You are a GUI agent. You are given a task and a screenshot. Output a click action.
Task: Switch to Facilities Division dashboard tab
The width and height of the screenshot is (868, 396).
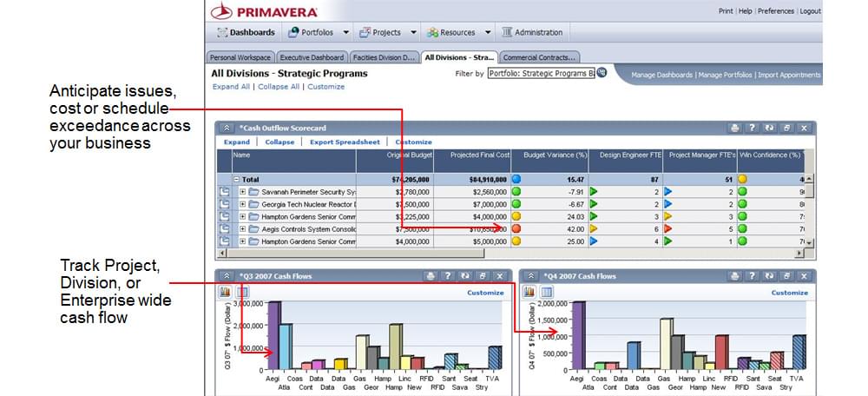click(384, 57)
